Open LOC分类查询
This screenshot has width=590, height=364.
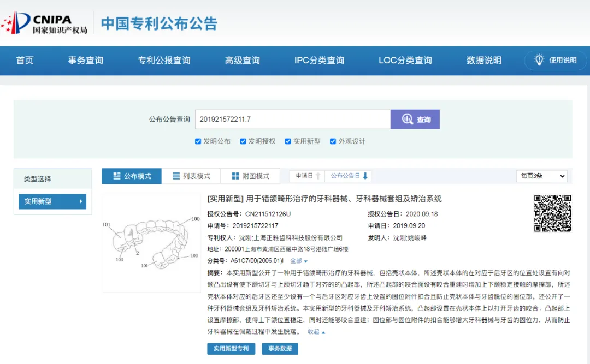(x=405, y=60)
